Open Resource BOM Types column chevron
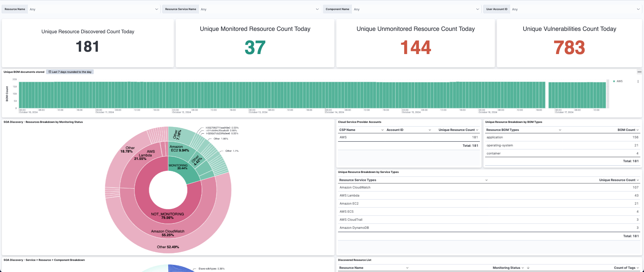 (x=560, y=130)
